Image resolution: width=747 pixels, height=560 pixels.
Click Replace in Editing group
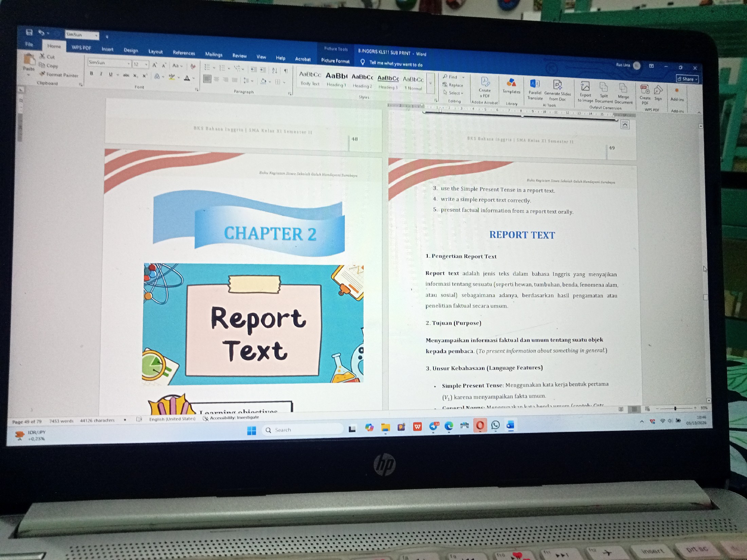(x=453, y=85)
